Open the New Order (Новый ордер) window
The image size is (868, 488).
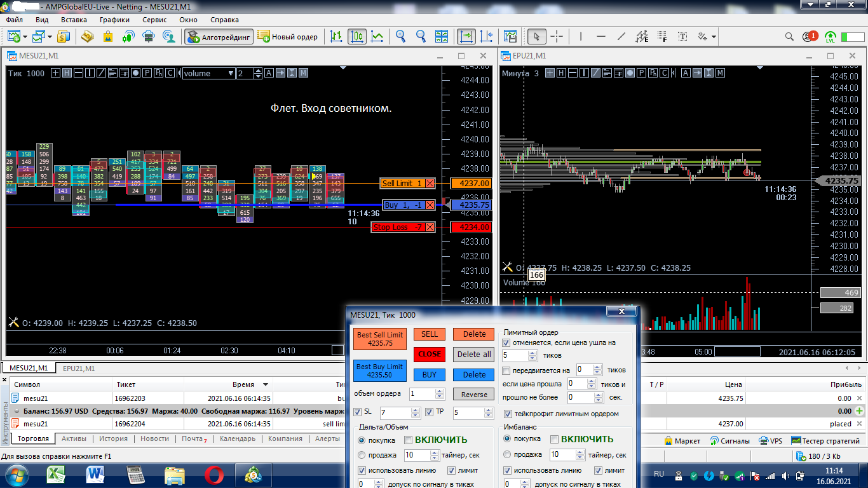point(288,37)
